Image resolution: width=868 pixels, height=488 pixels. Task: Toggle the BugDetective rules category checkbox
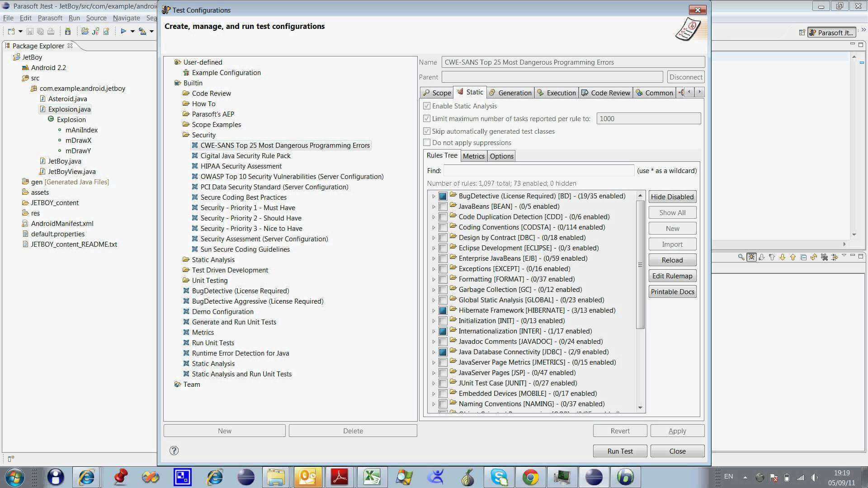(443, 196)
